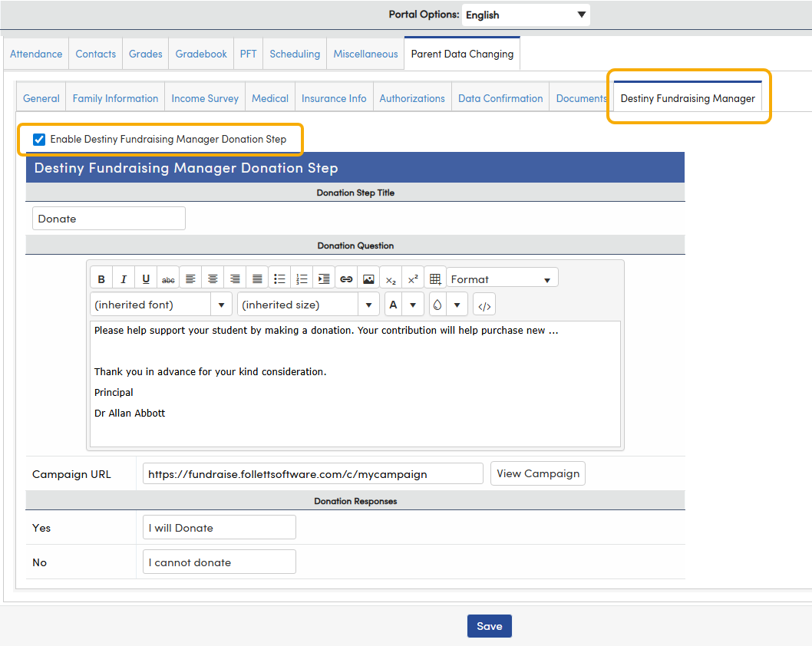This screenshot has height=646, width=812.
Task: Insert ordered numbered list
Action: tap(302, 279)
